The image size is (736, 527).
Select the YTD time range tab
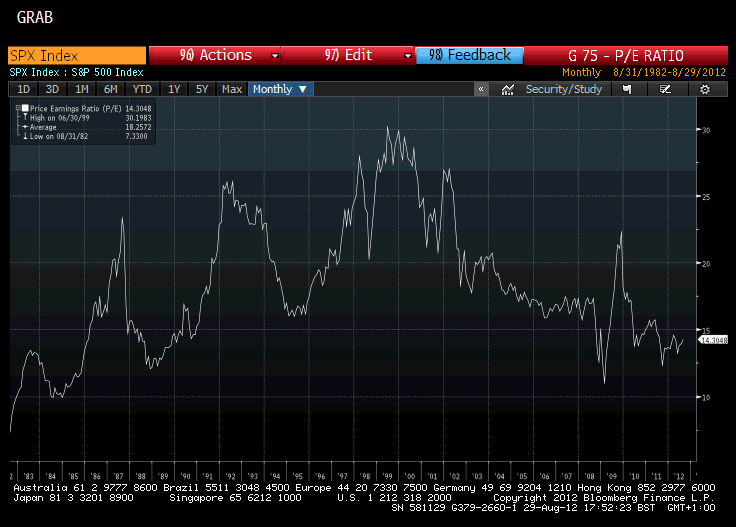pos(142,89)
